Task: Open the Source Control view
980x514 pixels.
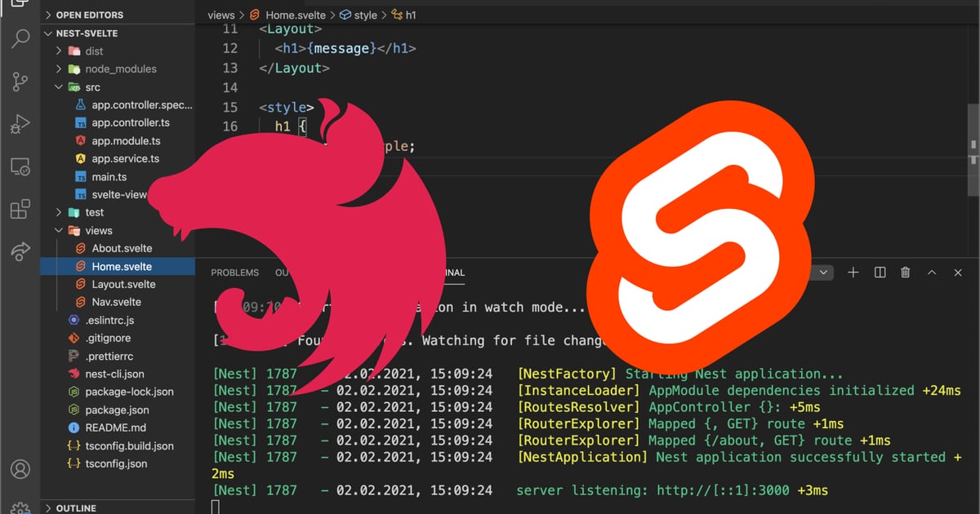Action: [20, 81]
